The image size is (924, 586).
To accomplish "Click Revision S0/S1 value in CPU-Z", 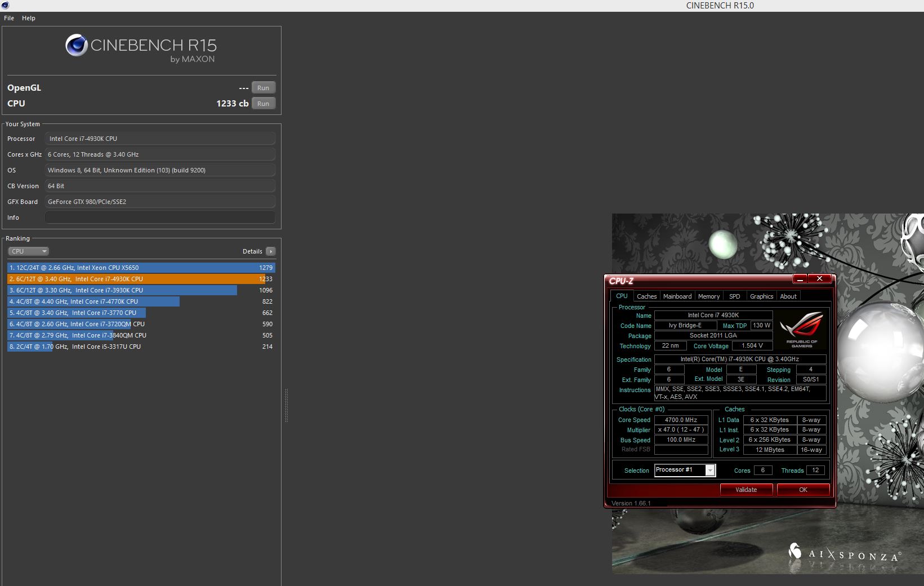I will point(811,380).
